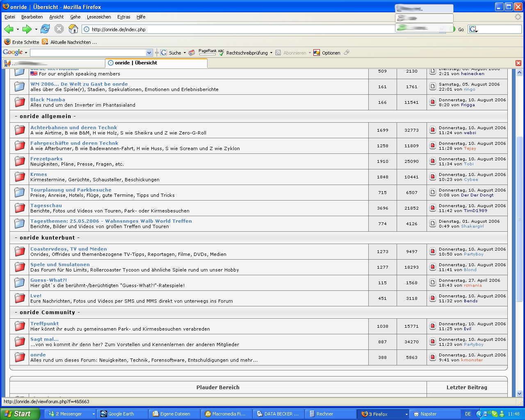525x420 pixels.
Task: Open the Extras menu
Action: [123, 17]
